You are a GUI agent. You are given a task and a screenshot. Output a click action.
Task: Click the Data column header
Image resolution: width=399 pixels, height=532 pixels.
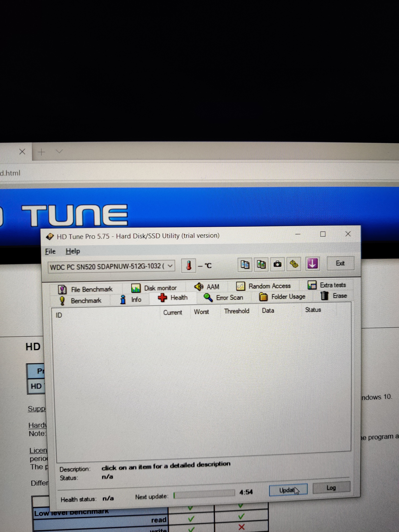[x=268, y=311]
